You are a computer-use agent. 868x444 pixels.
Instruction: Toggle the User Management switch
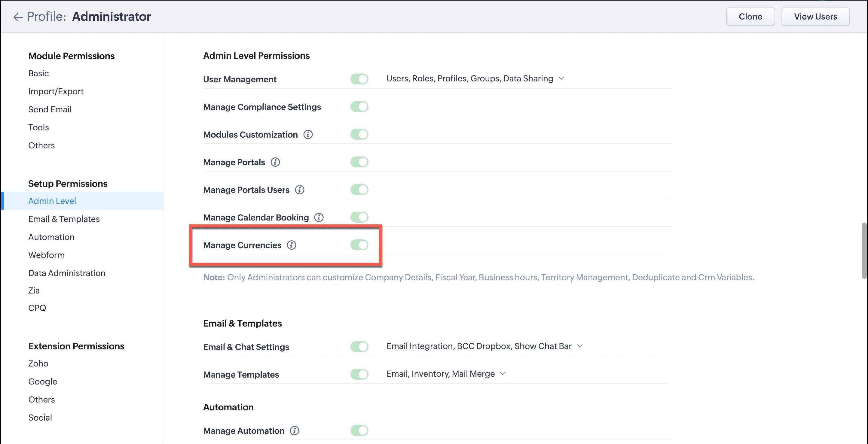point(359,79)
